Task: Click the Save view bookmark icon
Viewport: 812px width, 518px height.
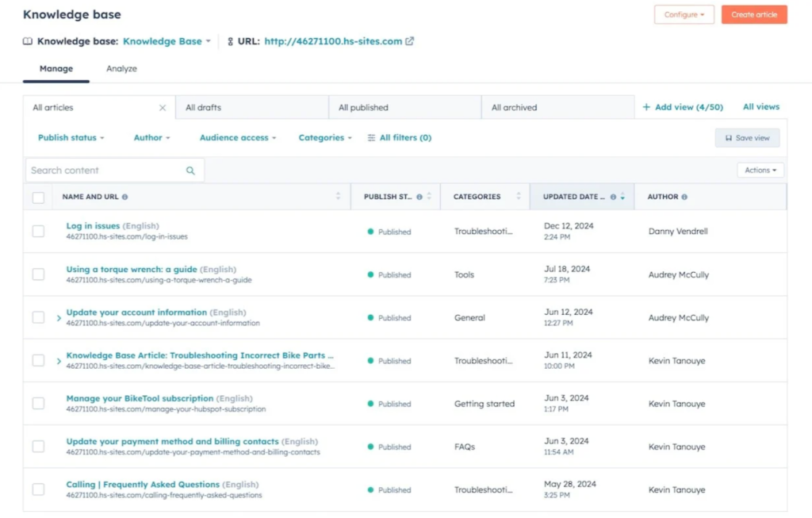Action: pyautogui.click(x=729, y=137)
